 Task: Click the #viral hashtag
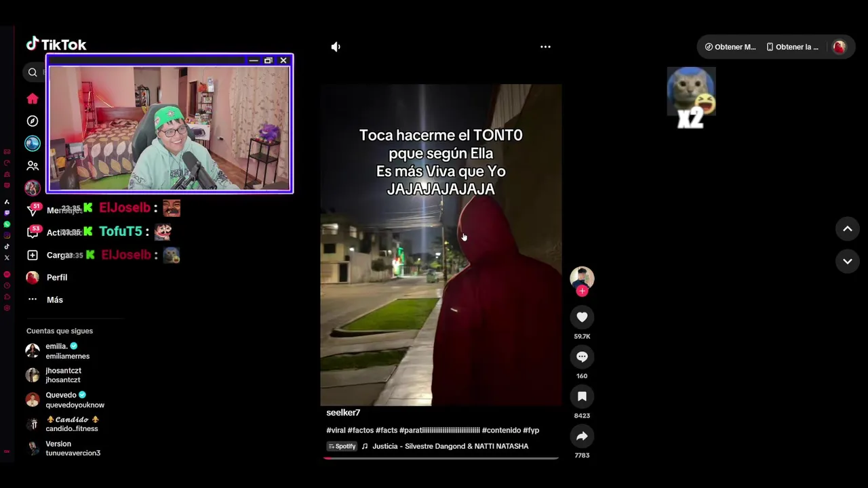click(336, 430)
